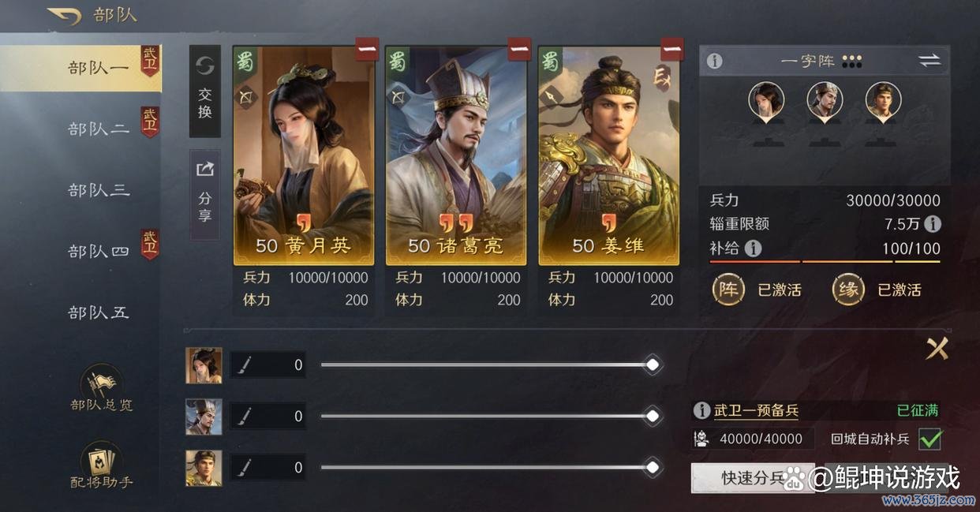The width and height of the screenshot is (980, 512).
Task: Toggle 回城自动补兵 checkbox
Action: (930, 439)
